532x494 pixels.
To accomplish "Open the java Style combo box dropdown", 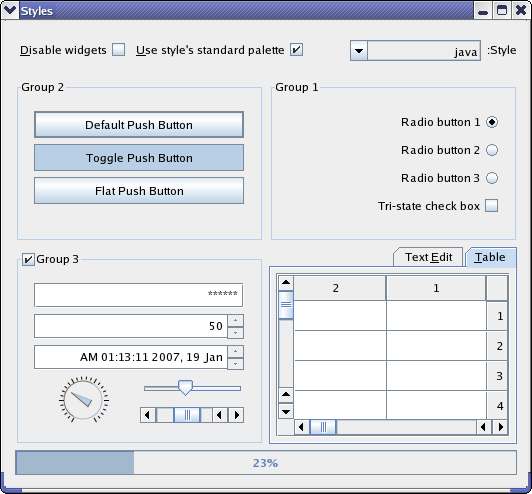I will click(359, 51).
